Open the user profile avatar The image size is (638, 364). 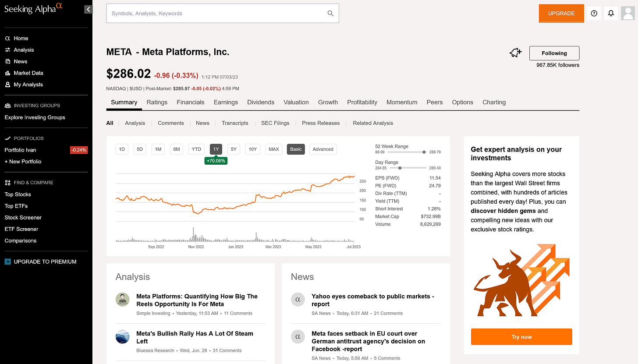(x=627, y=14)
